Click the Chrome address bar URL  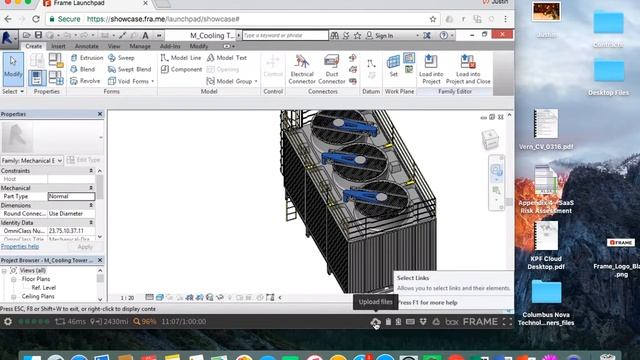pyautogui.click(x=163, y=19)
